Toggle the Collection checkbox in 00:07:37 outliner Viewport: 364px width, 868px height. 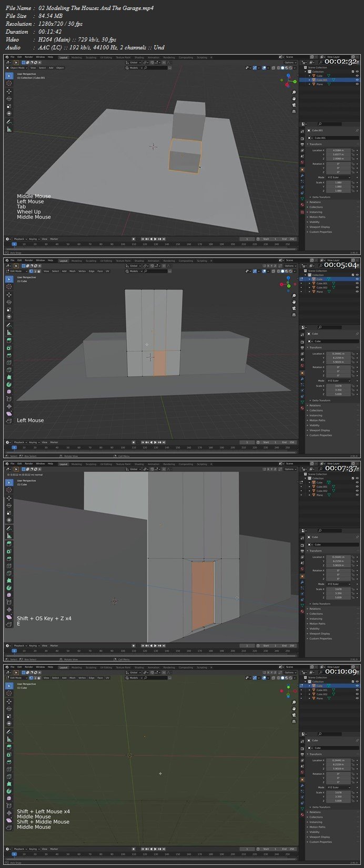(x=353, y=478)
